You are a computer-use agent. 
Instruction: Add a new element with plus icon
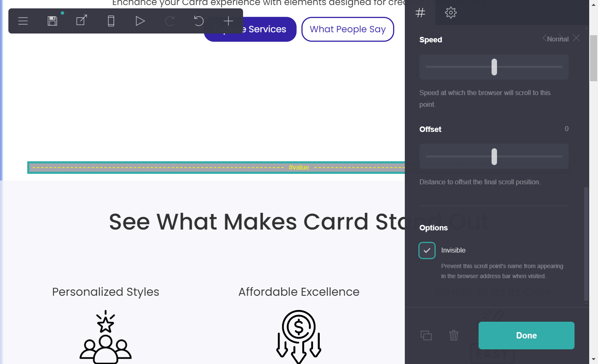228,21
